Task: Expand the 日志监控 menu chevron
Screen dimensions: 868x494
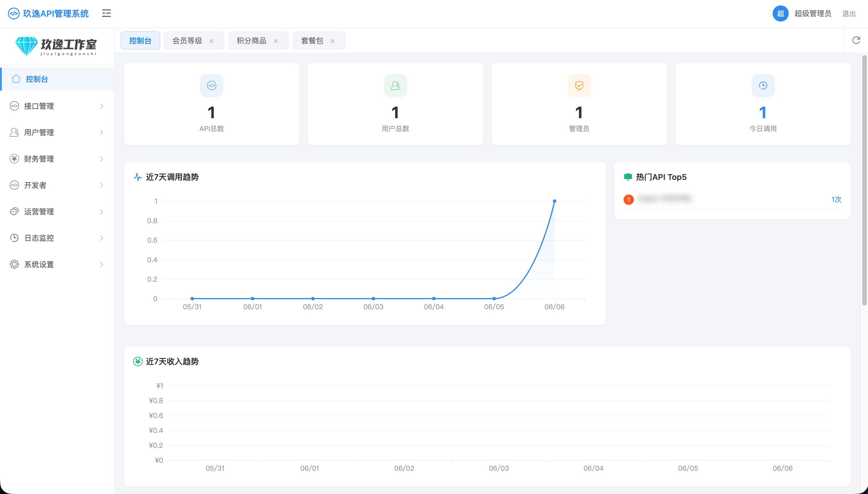Action: (x=102, y=238)
